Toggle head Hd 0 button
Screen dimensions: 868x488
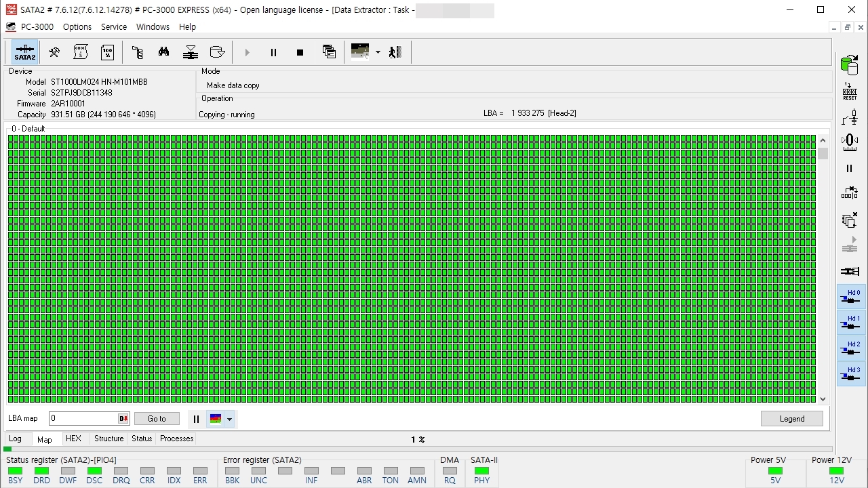click(x=851, y=297)
